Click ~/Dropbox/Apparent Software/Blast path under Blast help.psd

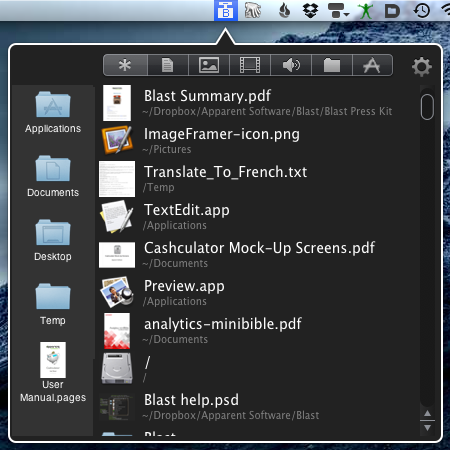click(231, 415)
